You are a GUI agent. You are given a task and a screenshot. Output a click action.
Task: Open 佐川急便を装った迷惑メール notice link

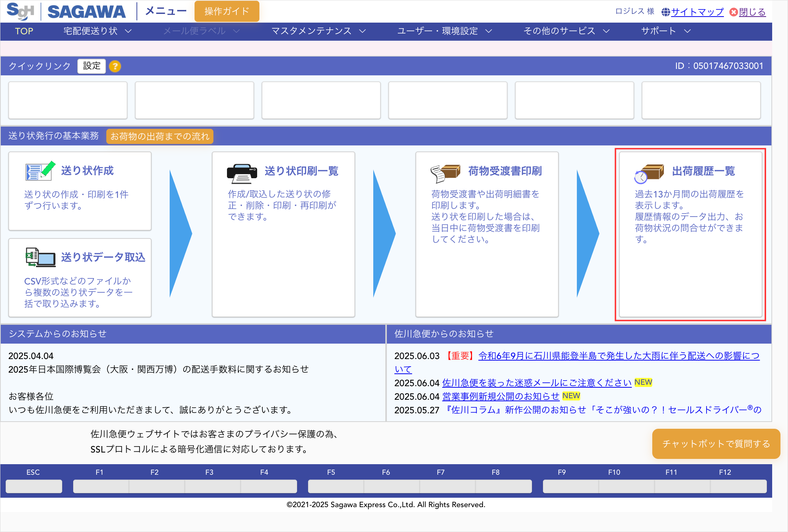tap(537, 383)
